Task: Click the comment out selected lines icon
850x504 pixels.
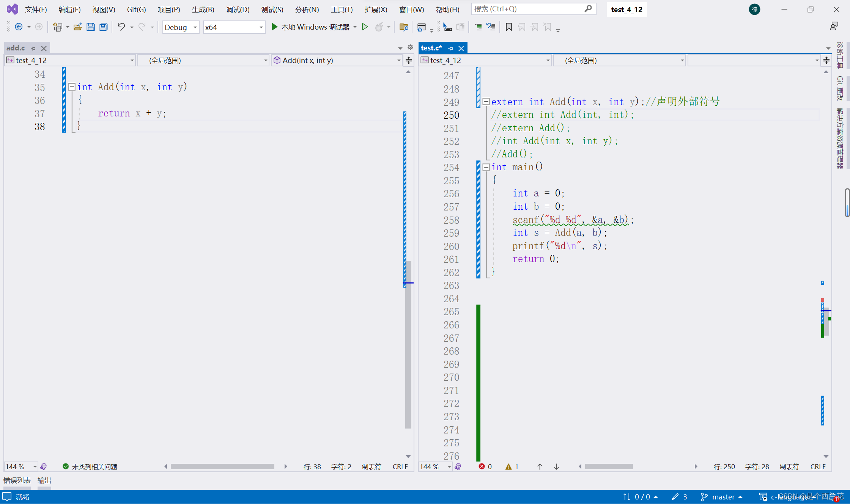Action: (x=478, y=27)
